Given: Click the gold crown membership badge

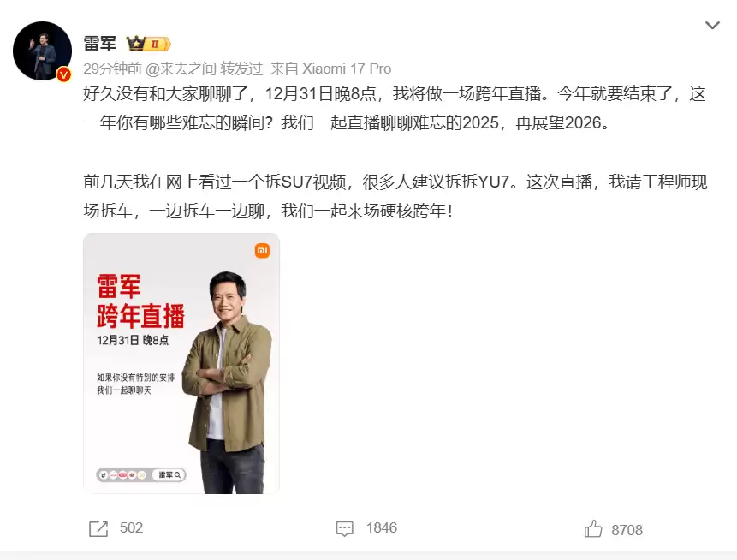Looking at the screenshot, I should [149, 44].
